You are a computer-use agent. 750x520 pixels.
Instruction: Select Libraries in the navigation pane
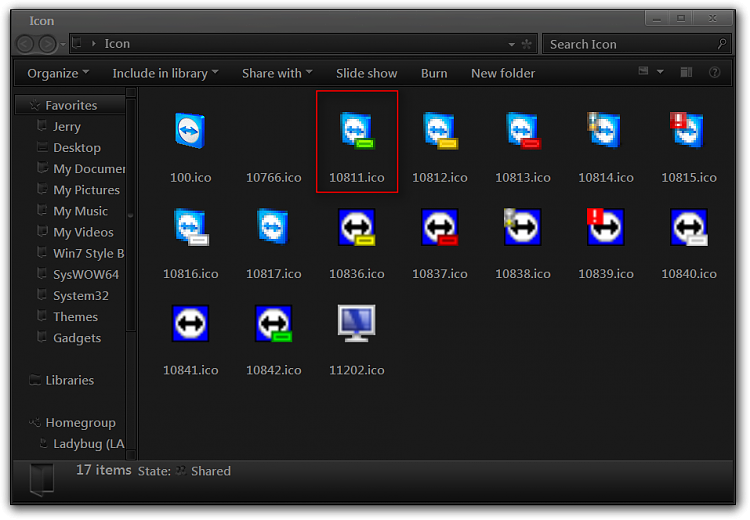pos(70,380)
